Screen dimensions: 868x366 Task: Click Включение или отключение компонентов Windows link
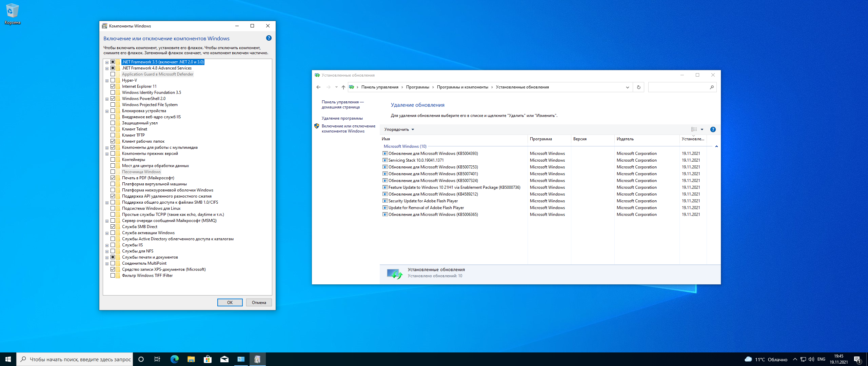(348, 128)
